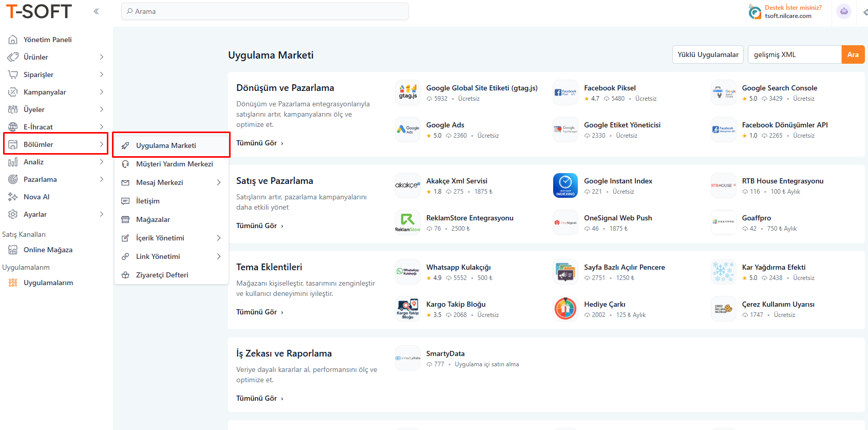Click the Bölümler sidebar item
The width and height of the screenshot is (868, 430).
[x=56, y=144]
